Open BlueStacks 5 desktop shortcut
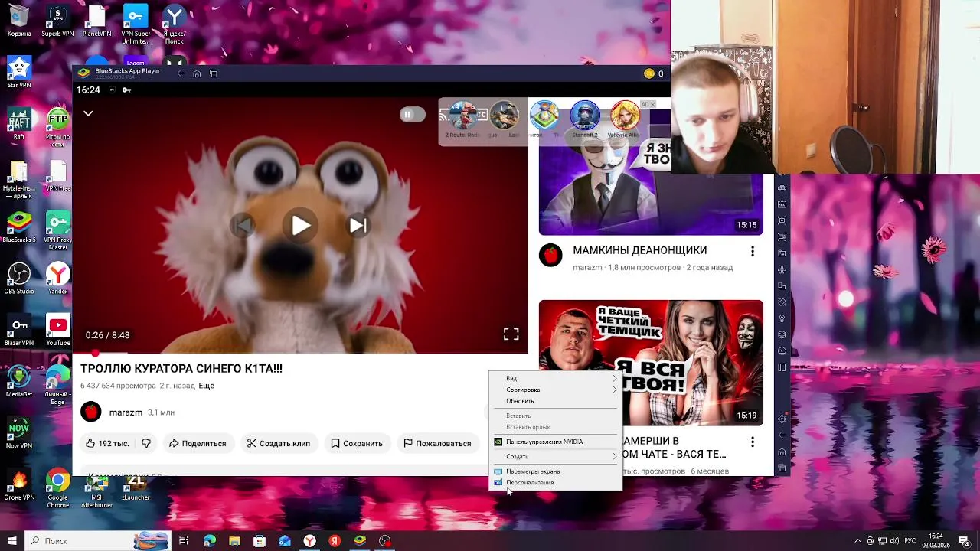The image size is (980, 551). [19, 227]
